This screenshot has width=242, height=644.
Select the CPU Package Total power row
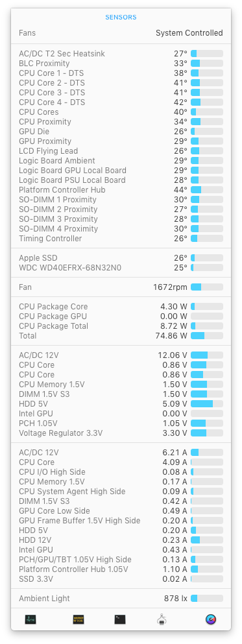(121, 326)
